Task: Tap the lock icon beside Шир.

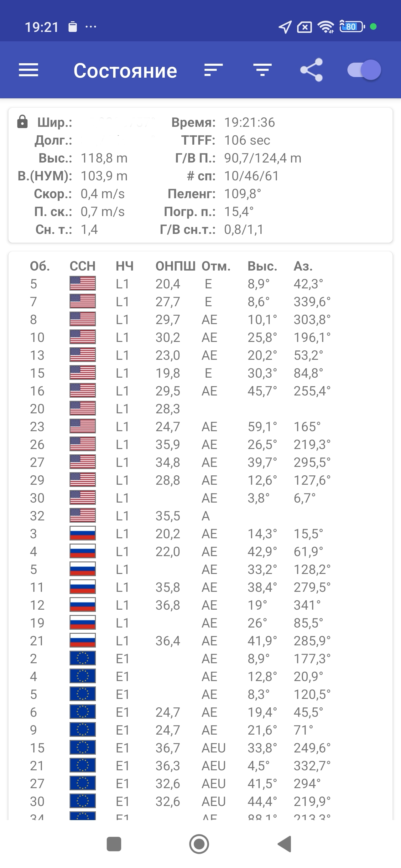Action: (x=22, y=122)
